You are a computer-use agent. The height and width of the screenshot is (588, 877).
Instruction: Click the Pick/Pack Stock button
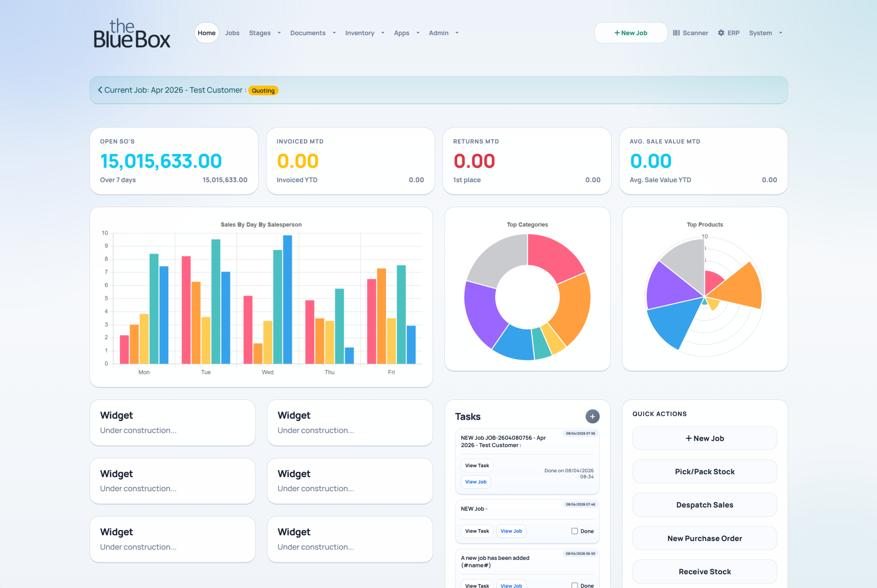click(704, 472)
